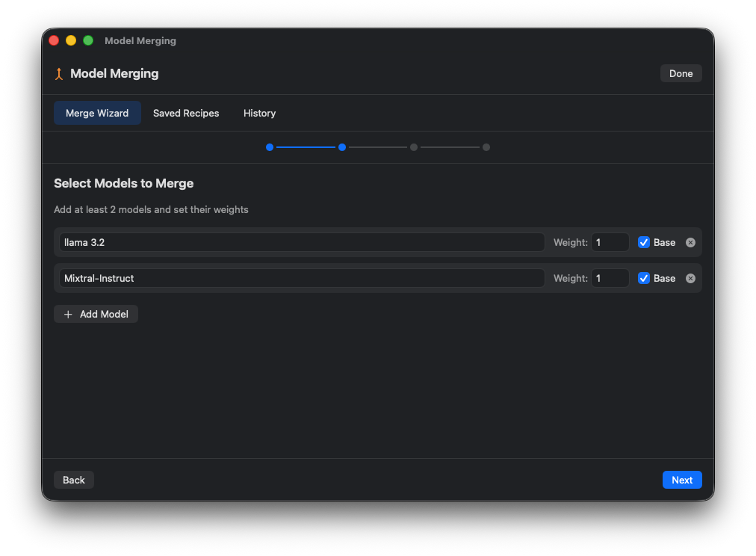Click the first step dot in wizard progress
Screen dimensions: 756x556
pos(270,147)
